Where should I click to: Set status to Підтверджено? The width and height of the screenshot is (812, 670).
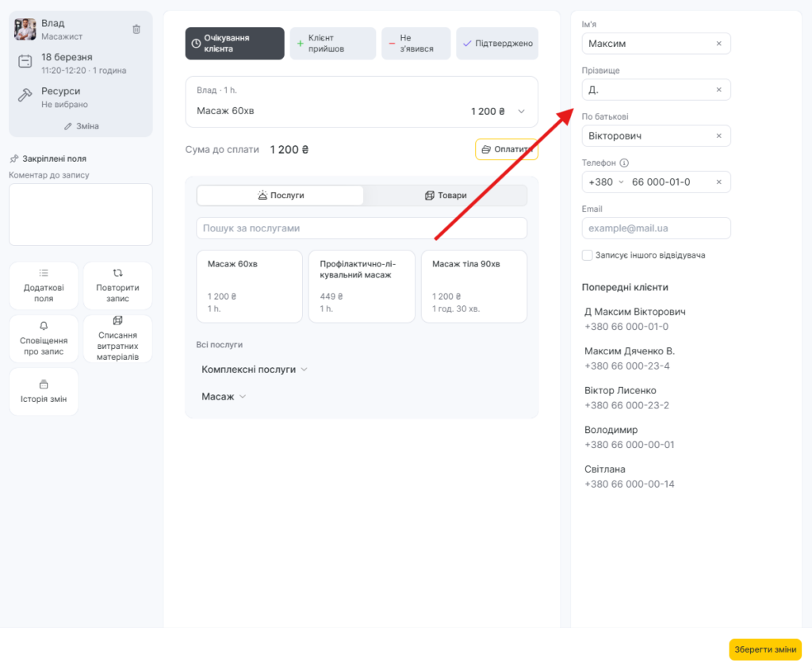coord(497,44)
